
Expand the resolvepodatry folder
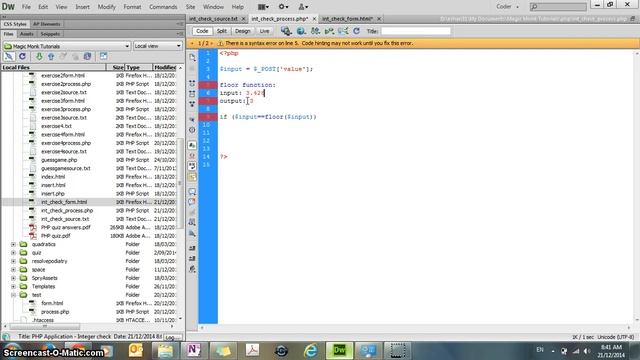pyautogui.click(x=13, y=261)
